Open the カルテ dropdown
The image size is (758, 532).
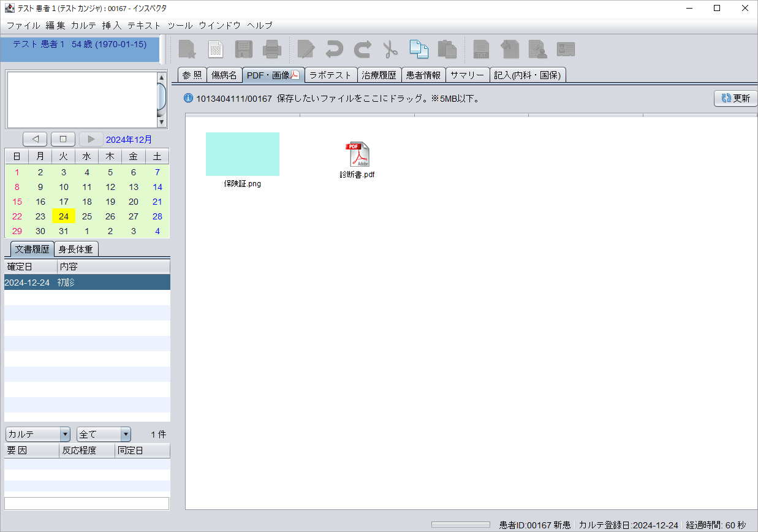pyautogui.click(x=39, y=435)
